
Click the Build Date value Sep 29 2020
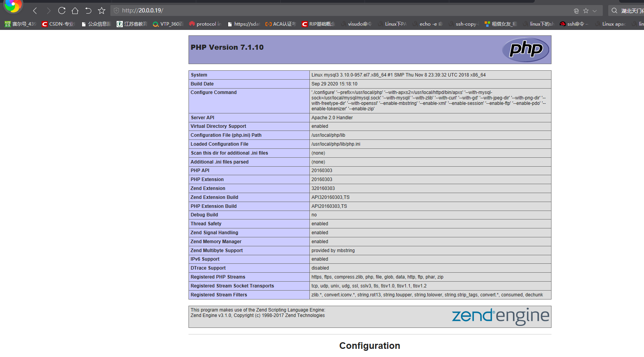coord(334,84)
